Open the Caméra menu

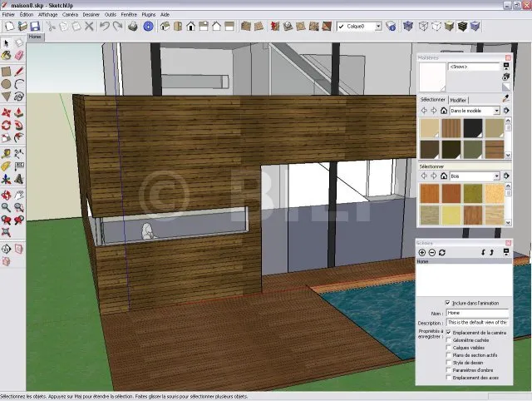tap(70, 14)
